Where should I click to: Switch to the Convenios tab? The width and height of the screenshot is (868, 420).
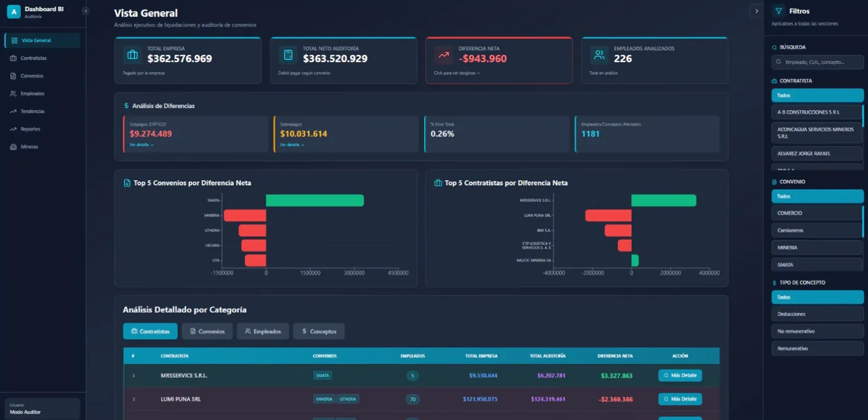(x=207, y=331)
